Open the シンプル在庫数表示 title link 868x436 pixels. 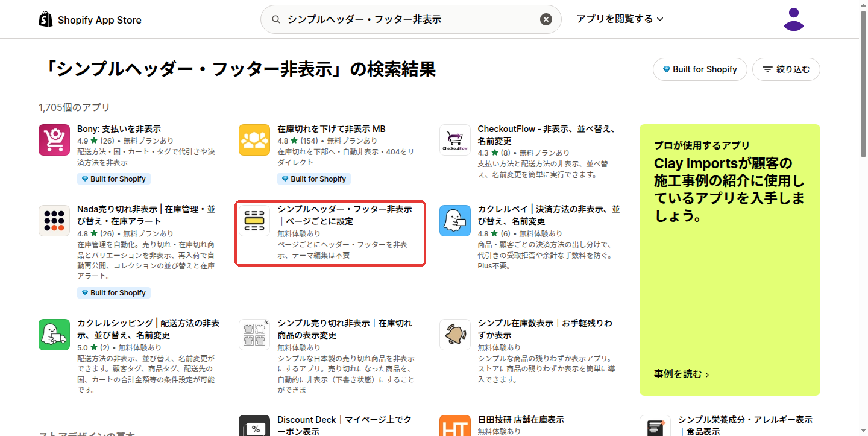[x=545, y=329]
